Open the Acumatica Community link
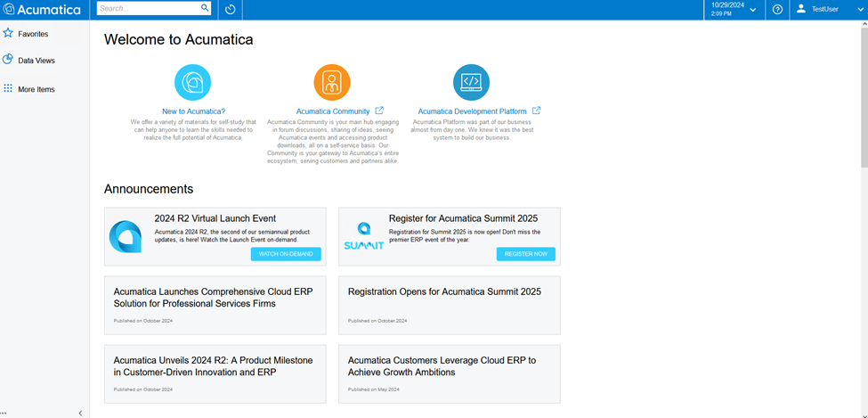Viewport: 868px width, 418px height. pos(333,111)
